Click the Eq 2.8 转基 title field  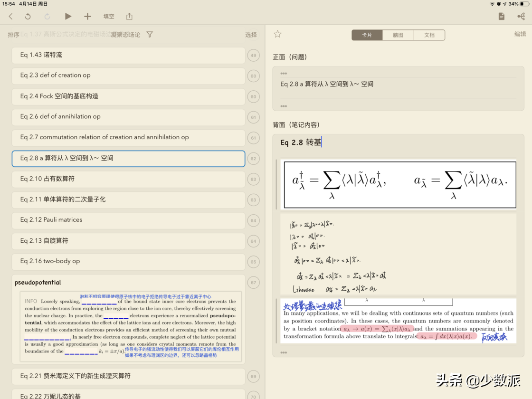(x=398, y=142)
